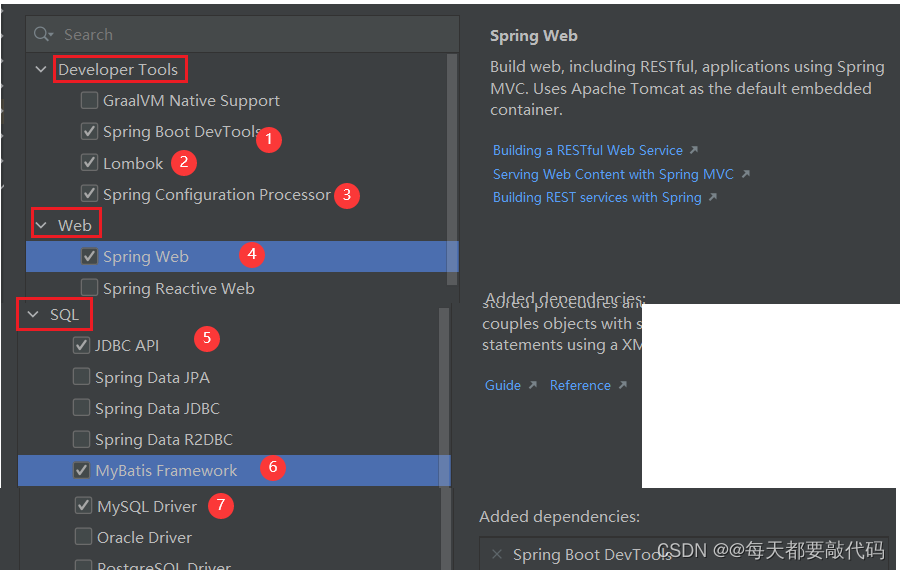Uncheck the Spring Web checkbox
Image resolution: width=900 pixels, height=570 pixels.
(x=89, y=256)
